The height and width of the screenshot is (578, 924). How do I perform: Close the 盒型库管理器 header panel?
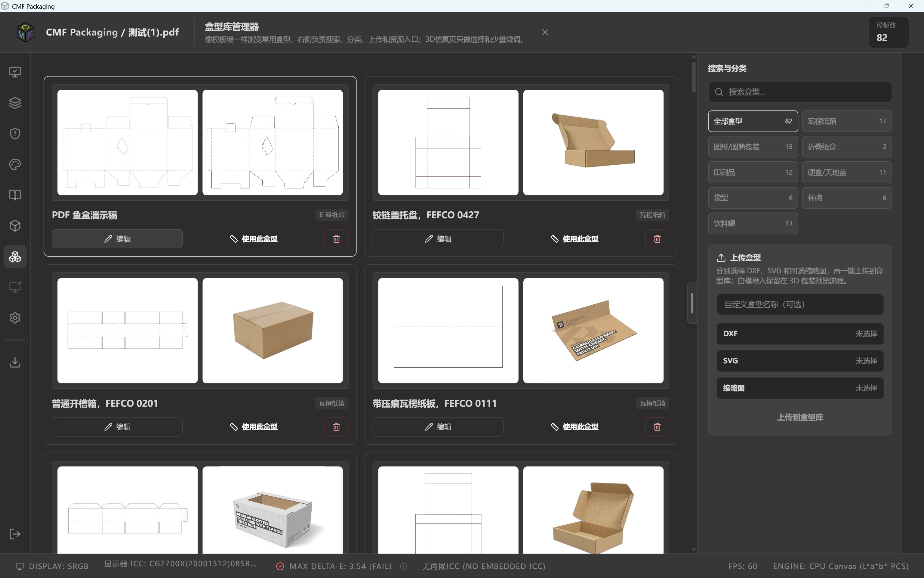545,33
